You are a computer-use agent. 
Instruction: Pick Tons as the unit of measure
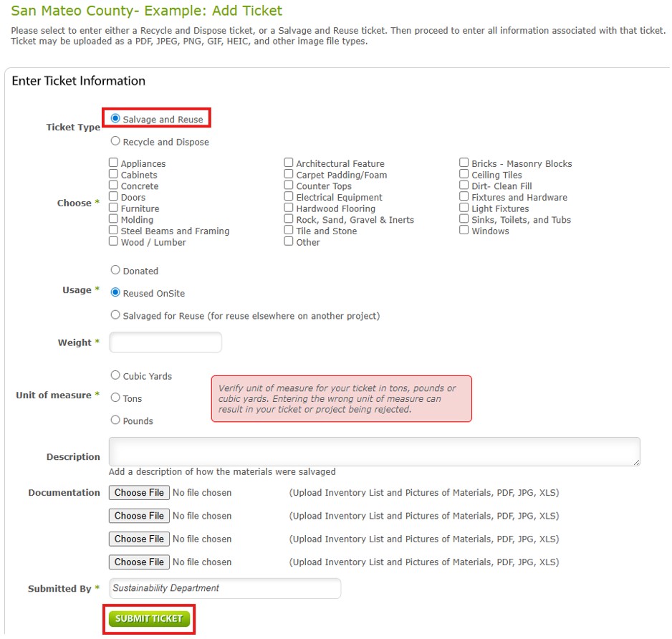(x=115, y=398)
